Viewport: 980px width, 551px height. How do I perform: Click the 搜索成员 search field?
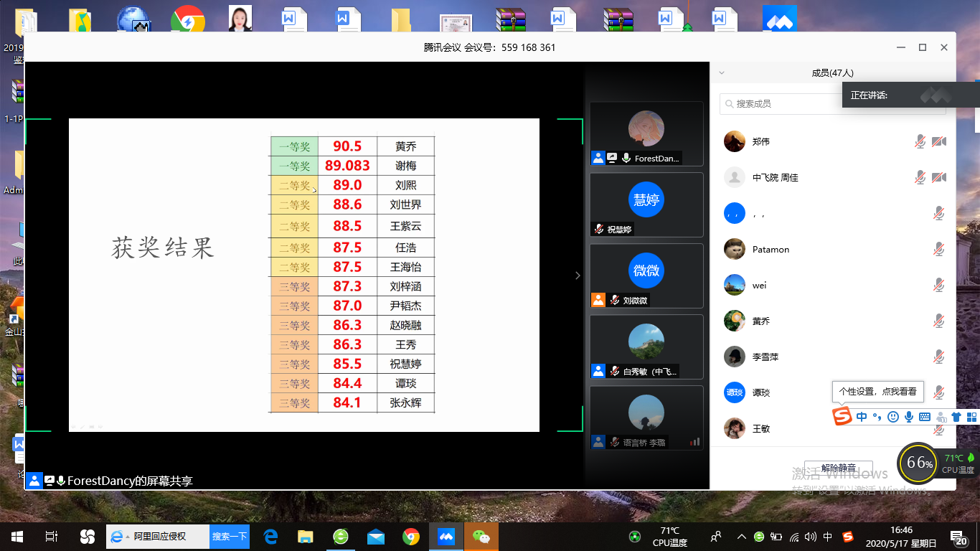click(x=782, y=104)
